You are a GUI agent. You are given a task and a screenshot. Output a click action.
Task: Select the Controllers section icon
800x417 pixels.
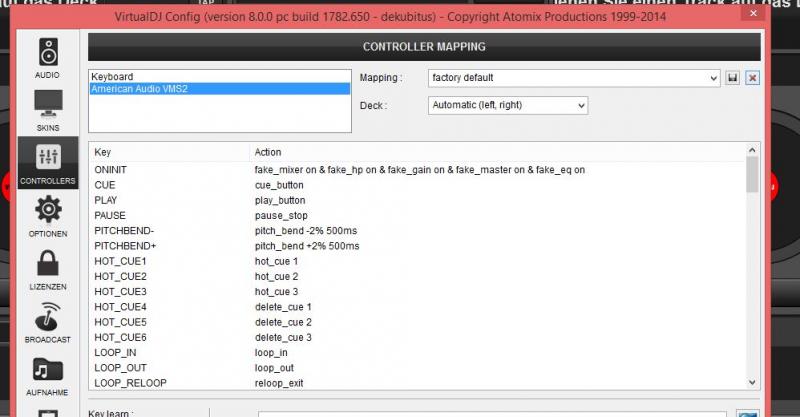(48, 163)
